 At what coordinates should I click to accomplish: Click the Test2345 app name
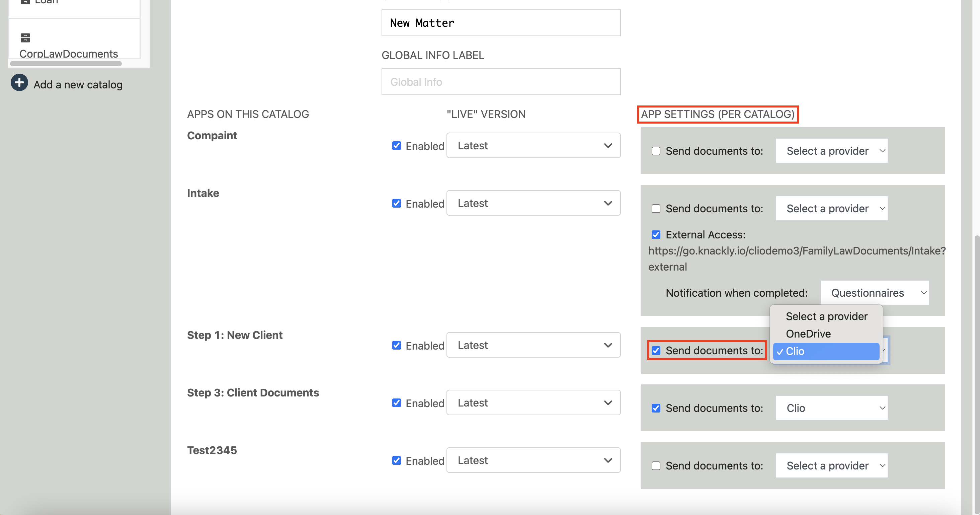tap(212, 450)
